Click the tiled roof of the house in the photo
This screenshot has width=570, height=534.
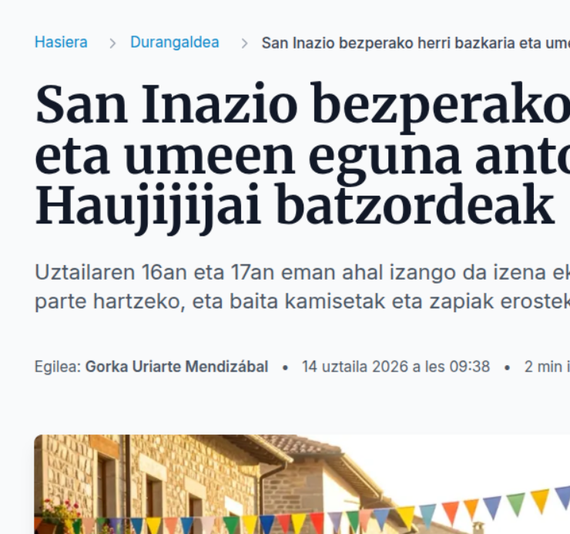[x=302, y=445]
